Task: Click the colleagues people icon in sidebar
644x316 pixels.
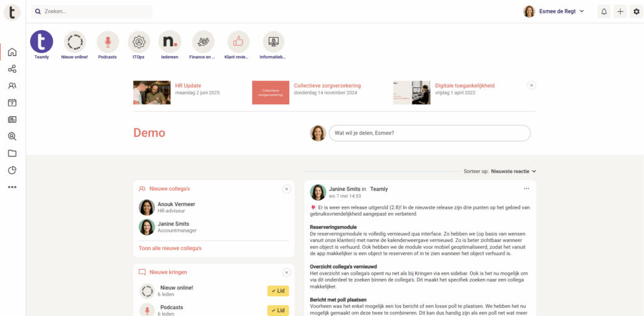Action: tap(12, 86)
